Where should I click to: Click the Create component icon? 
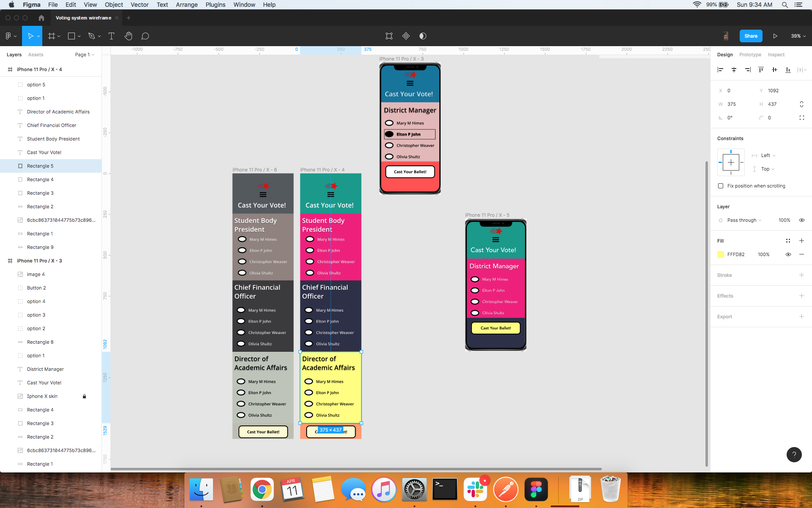(x=406, y=36)
